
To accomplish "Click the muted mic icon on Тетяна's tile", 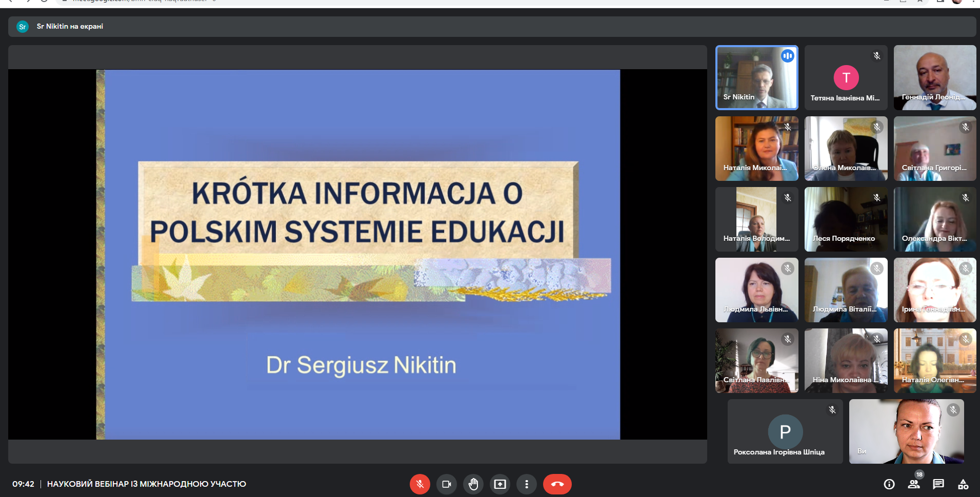I will pyautogui.click(x=876, y=56).
